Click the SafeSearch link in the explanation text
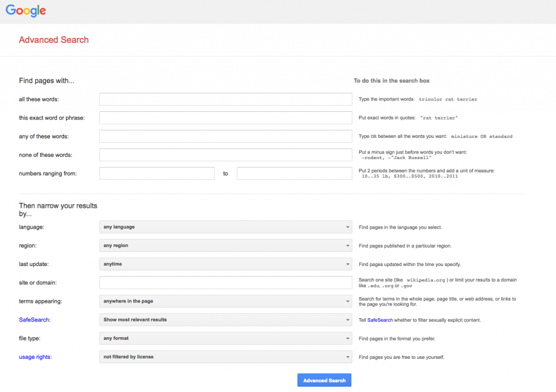 tap(380, 320)
